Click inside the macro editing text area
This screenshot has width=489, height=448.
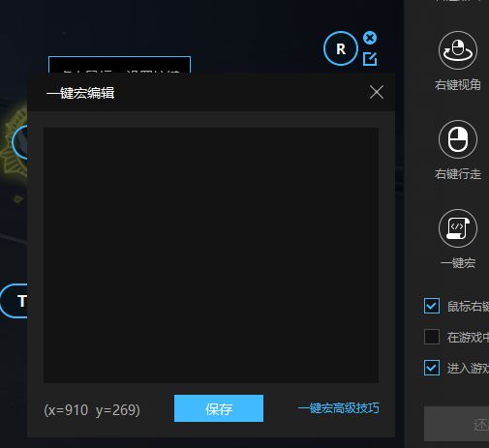(211, 255)
